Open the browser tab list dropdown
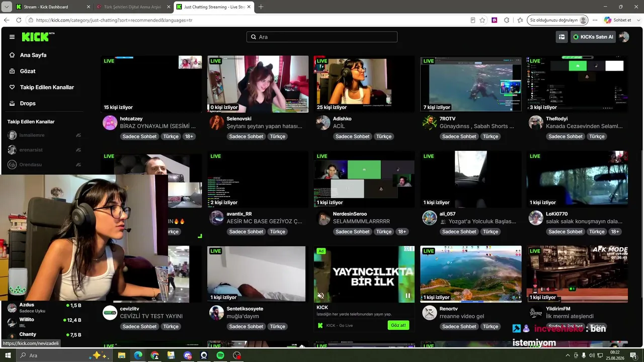644x362 pixels. click(7, 7)
